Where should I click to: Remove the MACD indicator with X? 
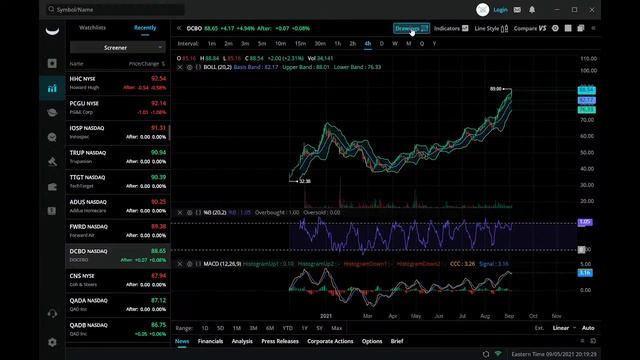pos(180,264)
